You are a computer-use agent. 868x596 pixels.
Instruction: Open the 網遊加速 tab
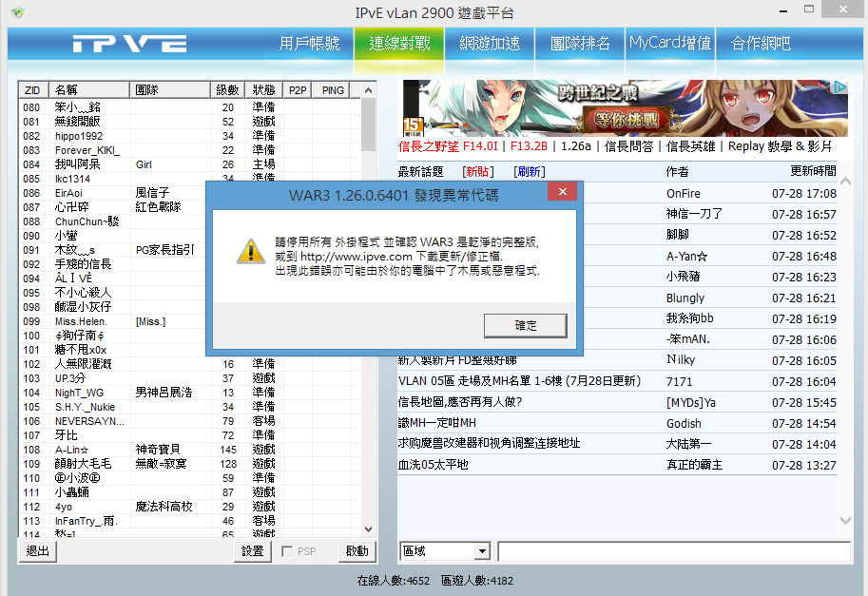coord(490,43)
